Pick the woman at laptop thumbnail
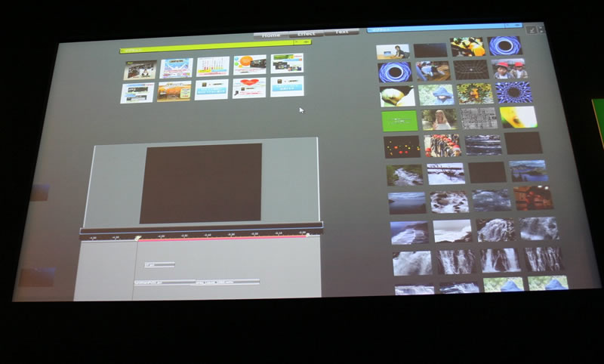The height and width of the screenshot is (364, 604). coord(393,51)
